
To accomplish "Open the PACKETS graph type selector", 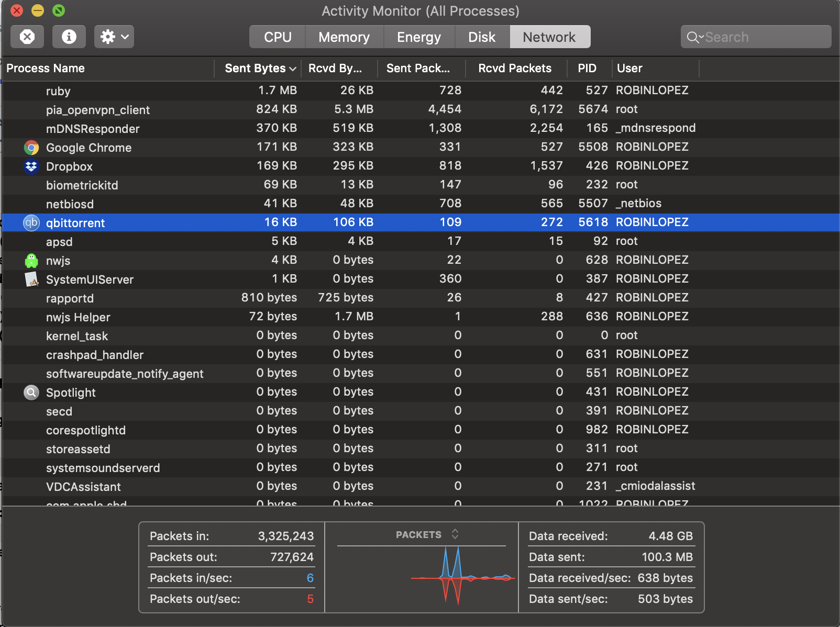I will (x=427, y=534).
